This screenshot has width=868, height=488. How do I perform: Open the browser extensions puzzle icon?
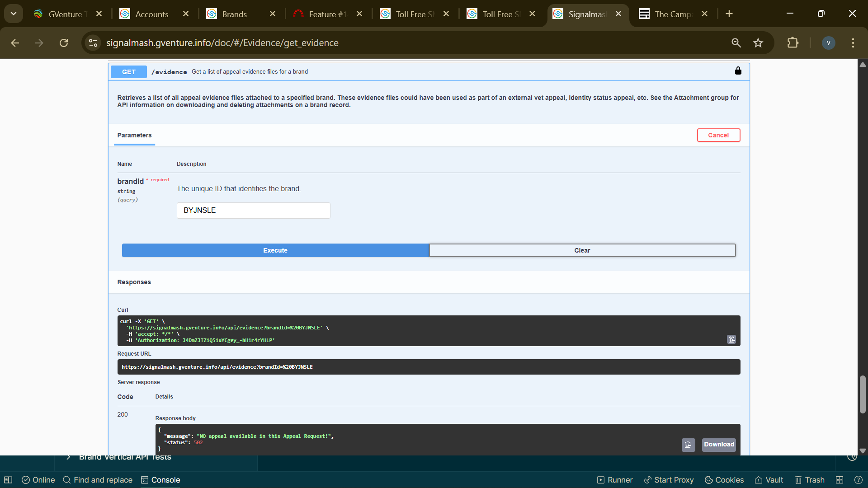pyautogui.click(x=793, y=43)
